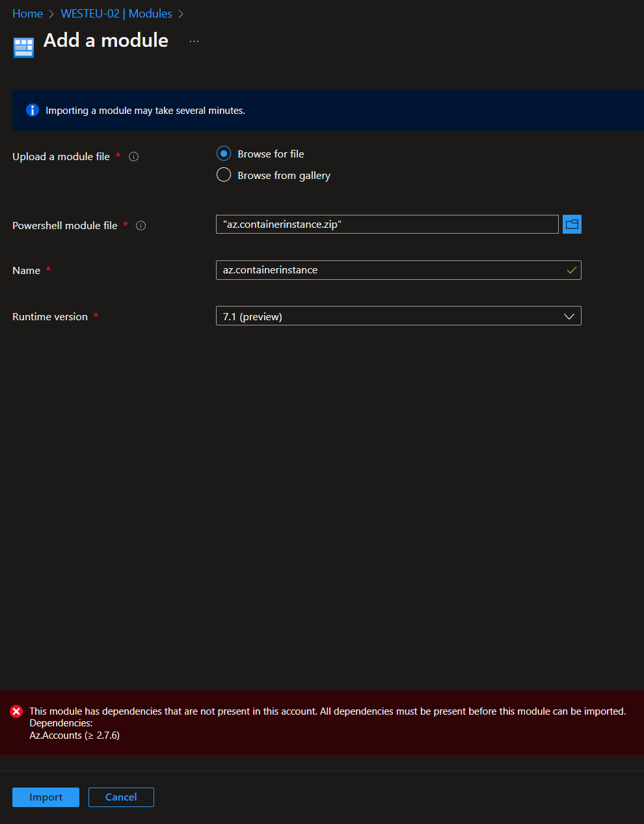The height and width of the screenshot is (824, 644).
Task: Click the 'Upload a module file' label
Action: 61,157
